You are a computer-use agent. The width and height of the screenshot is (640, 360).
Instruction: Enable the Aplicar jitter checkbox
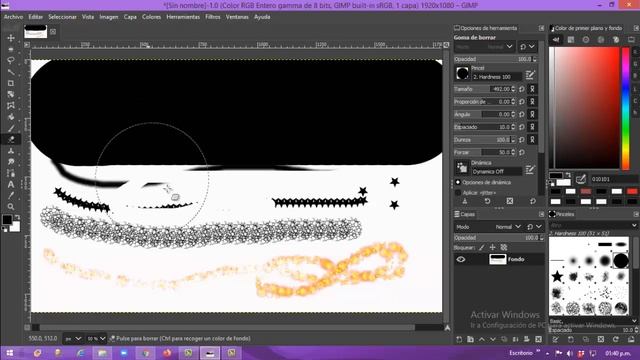(458, 193)
